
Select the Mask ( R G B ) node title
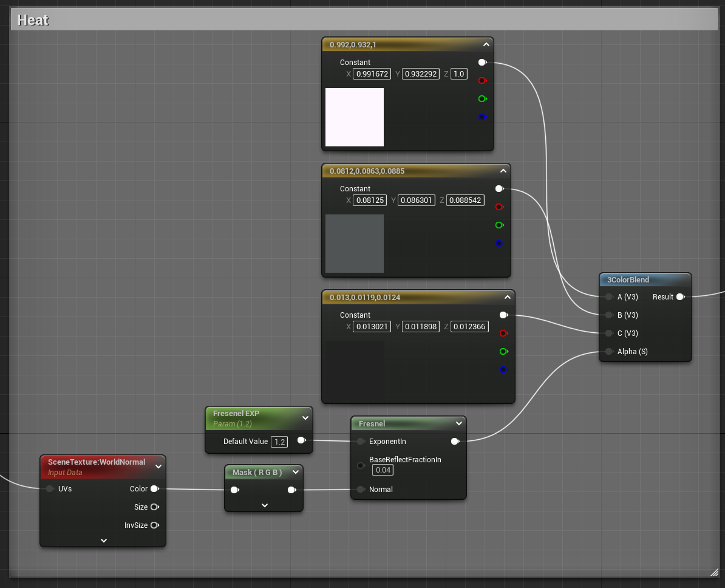(257, 472)
